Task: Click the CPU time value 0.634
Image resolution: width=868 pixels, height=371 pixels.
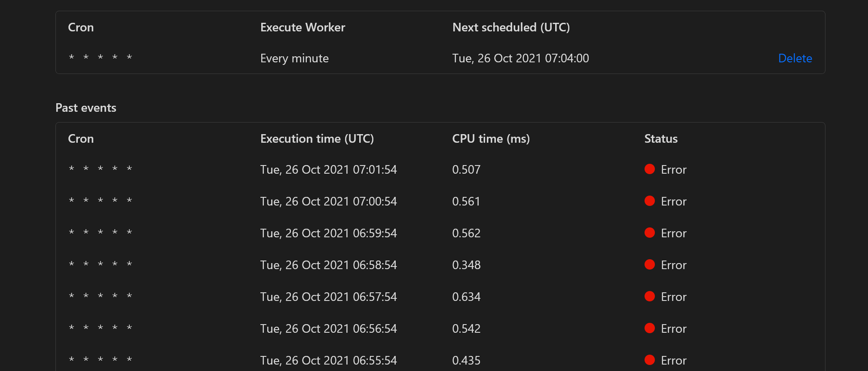Action: pos(466,296)
